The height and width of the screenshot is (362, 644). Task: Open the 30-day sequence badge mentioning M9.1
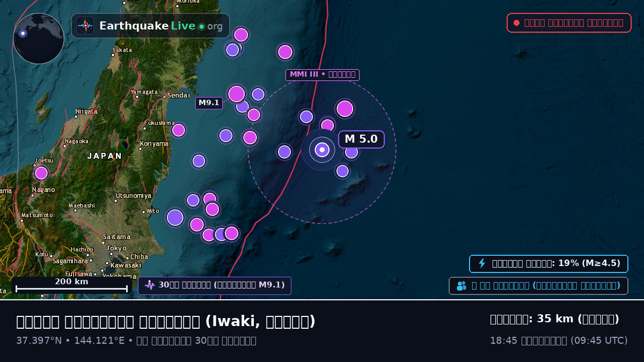(x=215, y=285)
